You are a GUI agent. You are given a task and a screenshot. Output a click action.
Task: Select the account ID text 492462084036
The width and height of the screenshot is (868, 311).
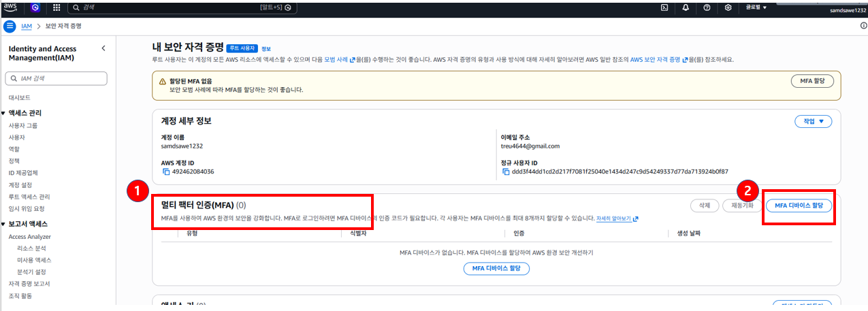[x=193, y=171]
